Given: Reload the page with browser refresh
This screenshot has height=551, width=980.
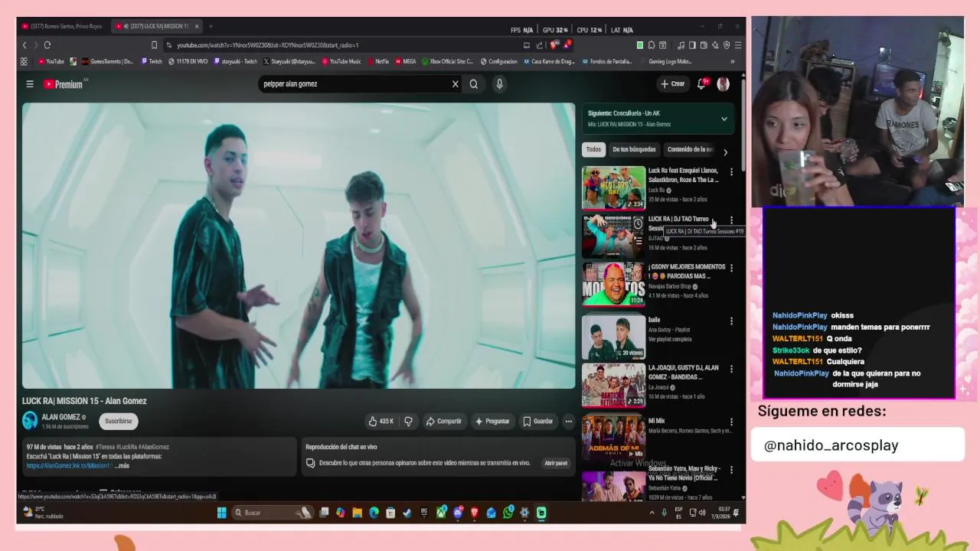Looking at the screenshot, I should click(47, 45).
